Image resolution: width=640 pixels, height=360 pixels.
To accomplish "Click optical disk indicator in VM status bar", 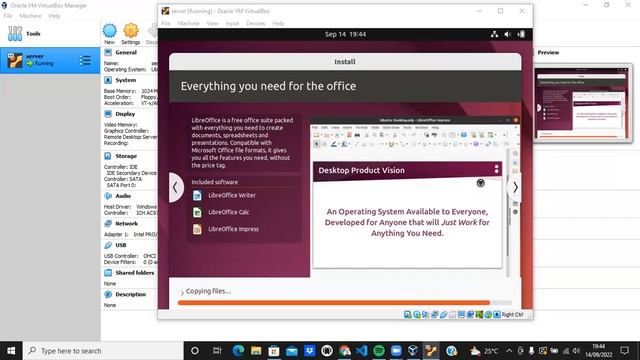I will [417, 314].
